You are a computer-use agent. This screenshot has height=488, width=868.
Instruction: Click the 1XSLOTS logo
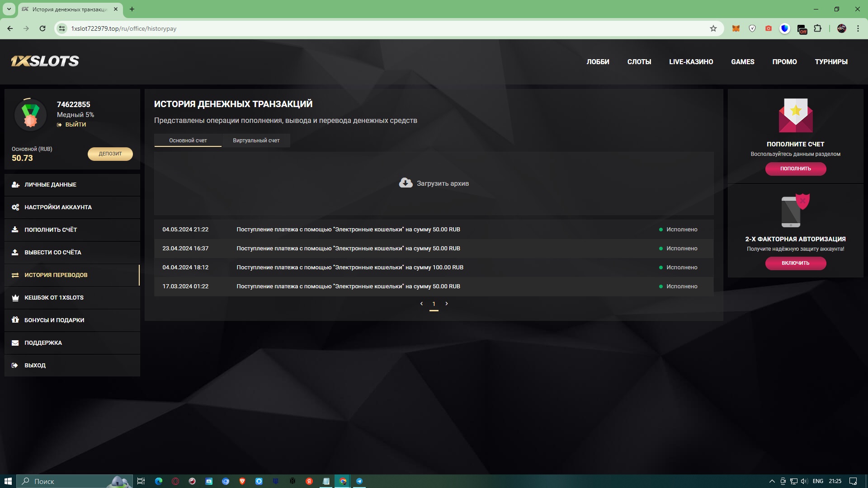[45, 61]
